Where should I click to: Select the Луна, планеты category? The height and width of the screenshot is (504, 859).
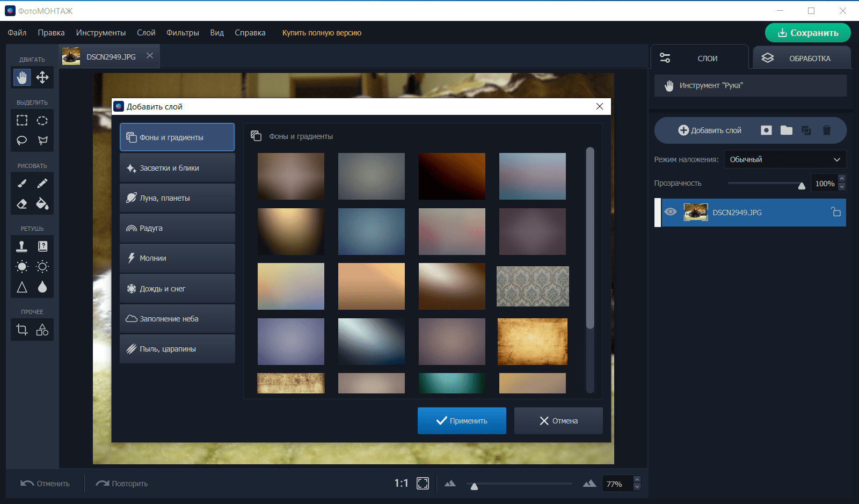177,198
